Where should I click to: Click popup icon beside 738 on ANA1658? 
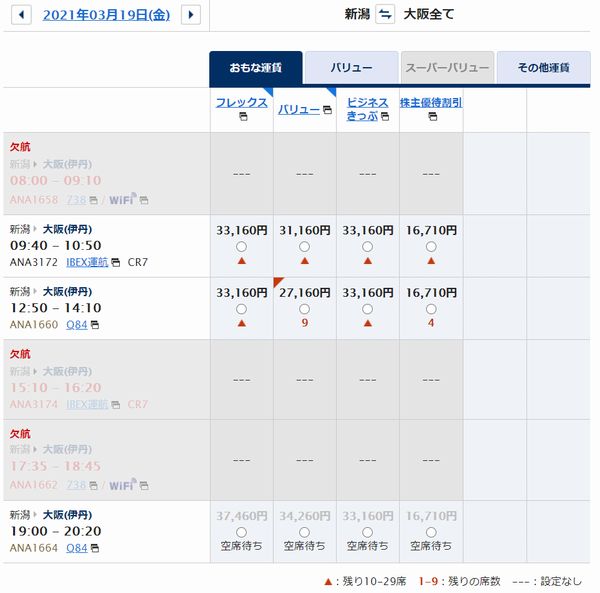pos(93,200)
